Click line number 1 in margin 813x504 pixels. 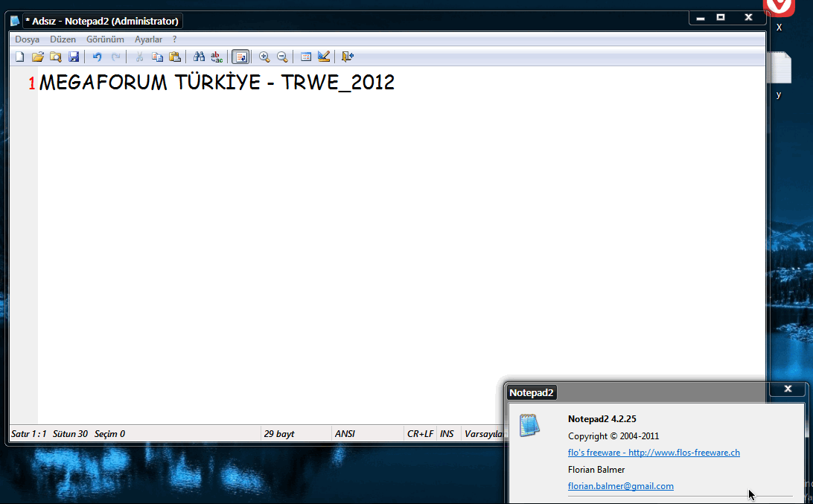[31, 83]
